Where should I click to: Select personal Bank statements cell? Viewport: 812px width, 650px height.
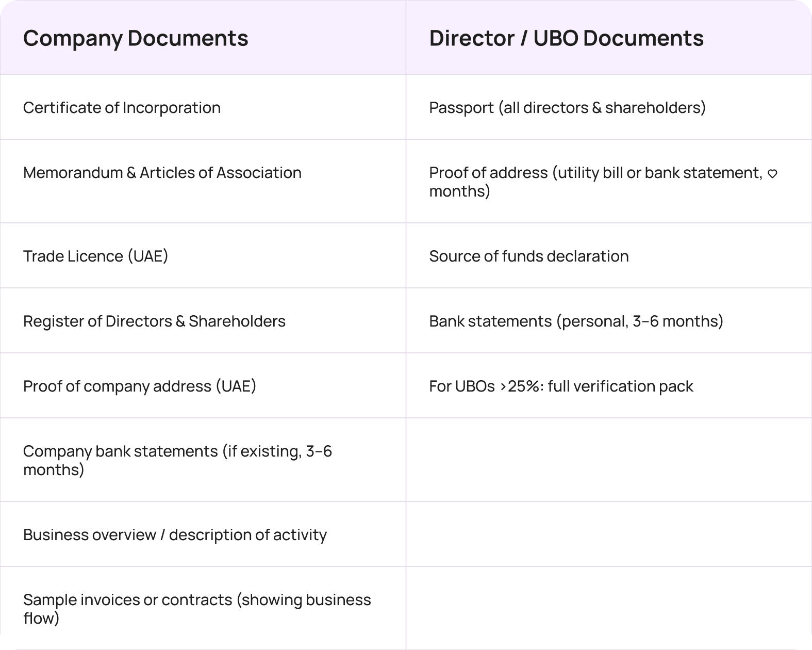pyautogui.click(x=576, y=321)
